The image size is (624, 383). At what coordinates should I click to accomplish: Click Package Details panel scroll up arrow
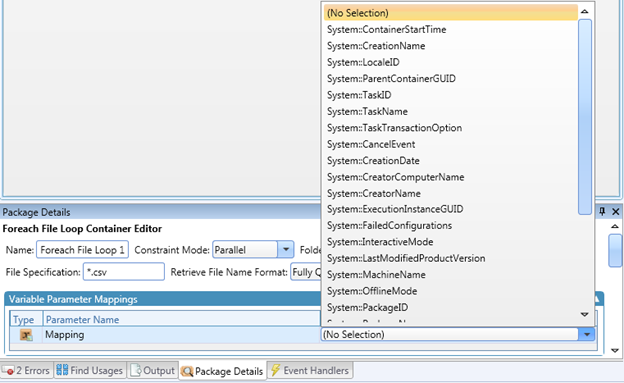[615, 226]
